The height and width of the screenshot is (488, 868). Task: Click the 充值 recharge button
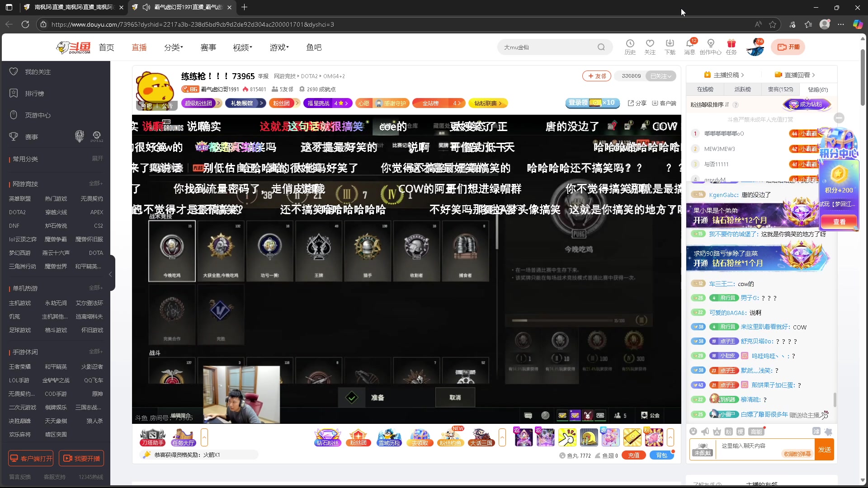(x=634, y=455)
